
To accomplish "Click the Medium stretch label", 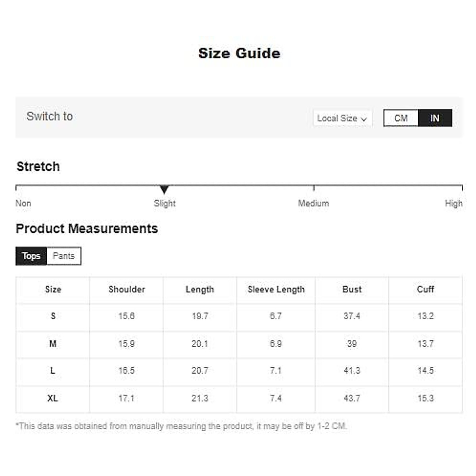I will (x=313, y=203).
